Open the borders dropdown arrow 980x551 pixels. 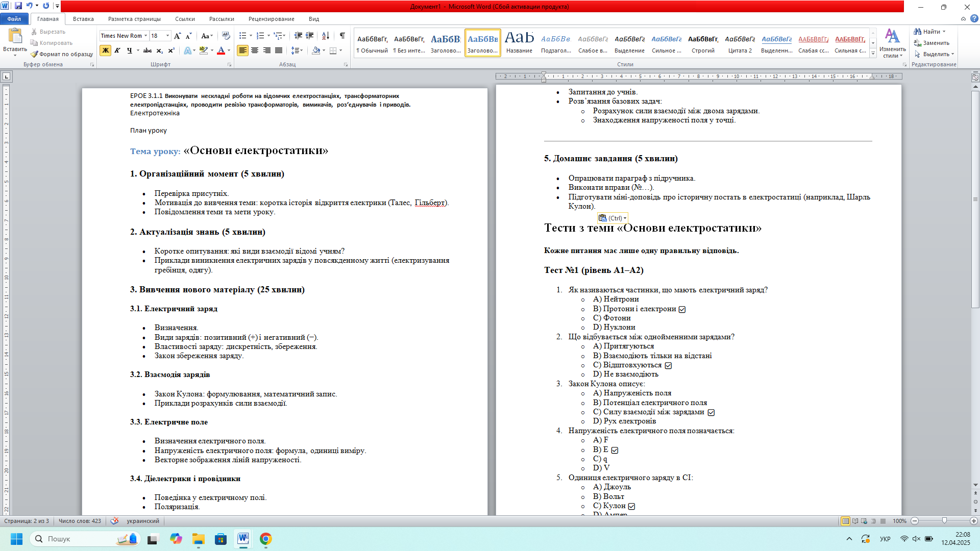(340, 51)
